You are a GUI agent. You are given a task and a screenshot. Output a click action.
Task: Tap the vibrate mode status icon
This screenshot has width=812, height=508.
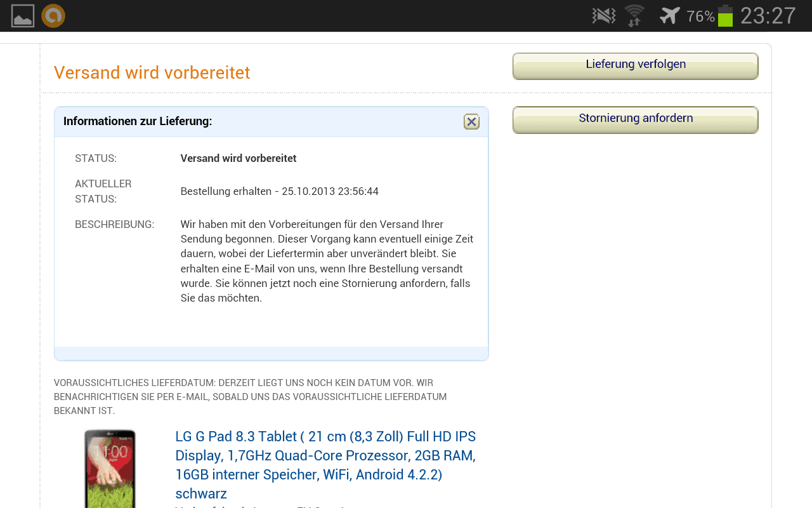tap(603, 16)
